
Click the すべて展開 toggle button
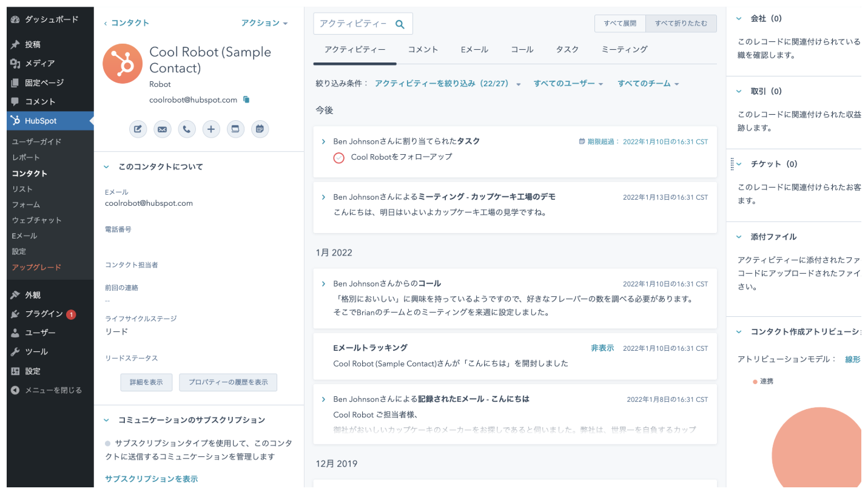click(x=620, y=24)
